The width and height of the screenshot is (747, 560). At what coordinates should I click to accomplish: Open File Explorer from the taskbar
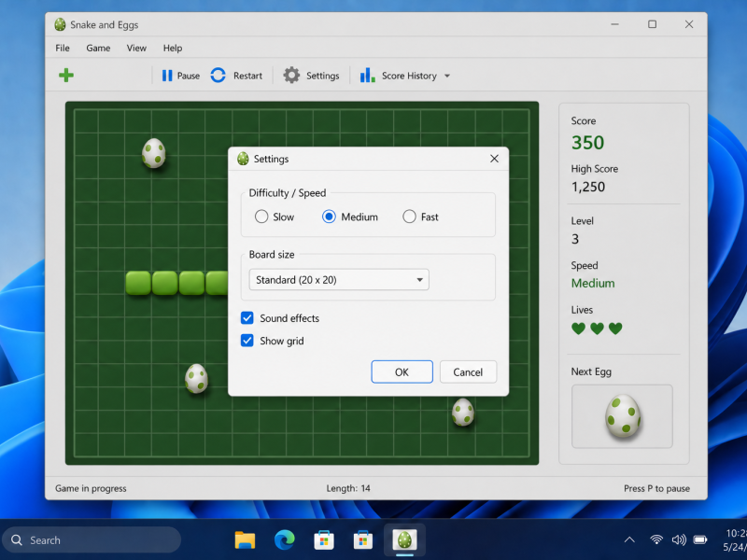coord(245,540)
